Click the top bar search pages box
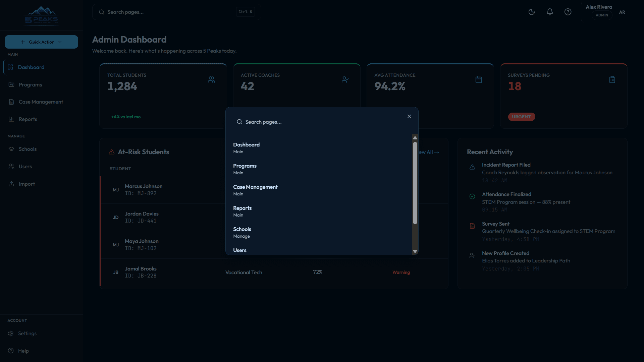 pyautogui.click(x=177, y=12)
